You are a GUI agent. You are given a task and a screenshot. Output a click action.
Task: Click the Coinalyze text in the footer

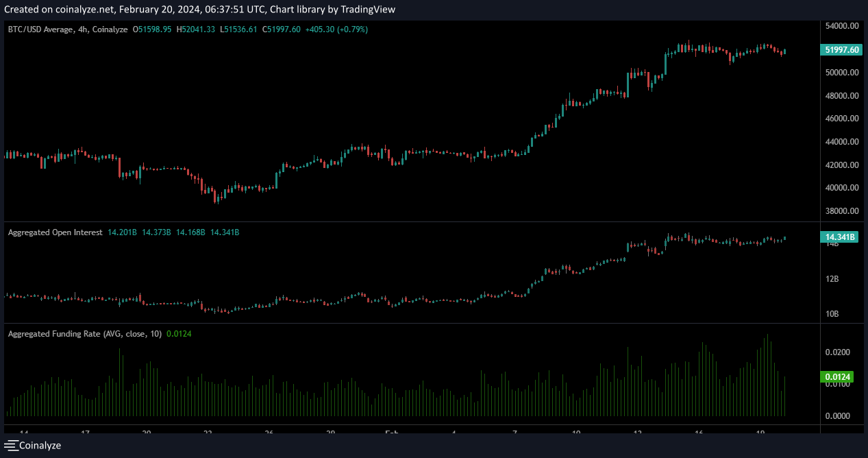[x=40, y=446]
